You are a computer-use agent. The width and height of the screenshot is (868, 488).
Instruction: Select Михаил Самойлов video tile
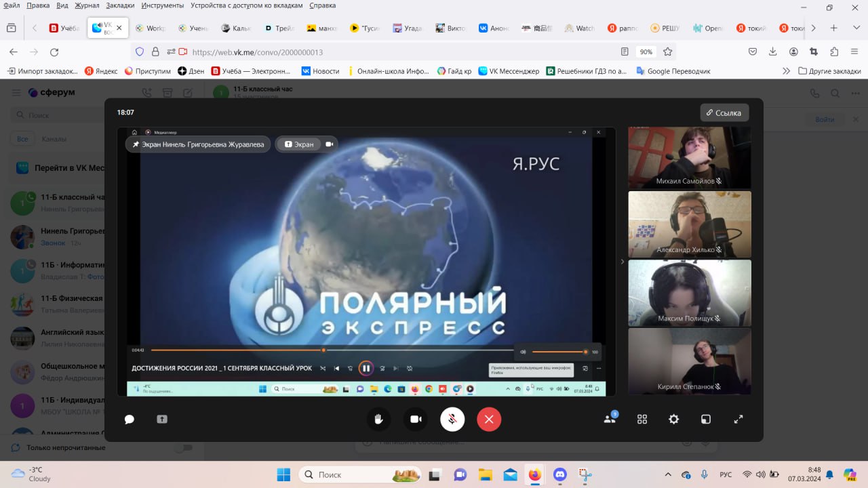coord(690,157)
